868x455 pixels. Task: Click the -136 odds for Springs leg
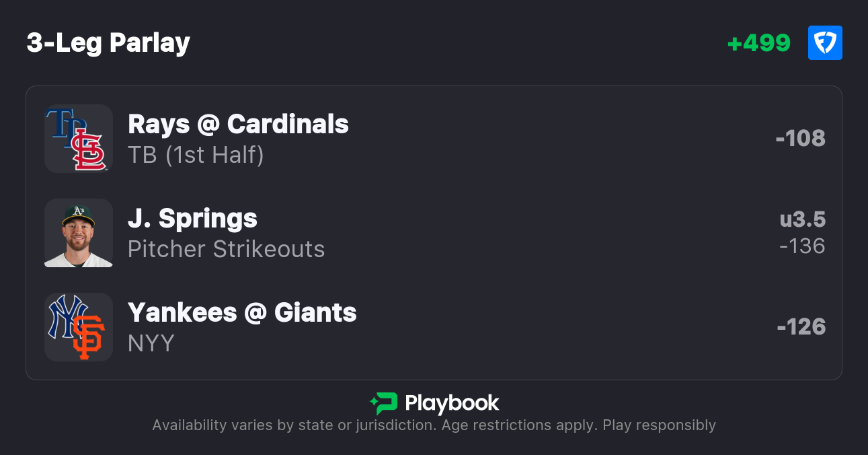(x=802, y=246)
